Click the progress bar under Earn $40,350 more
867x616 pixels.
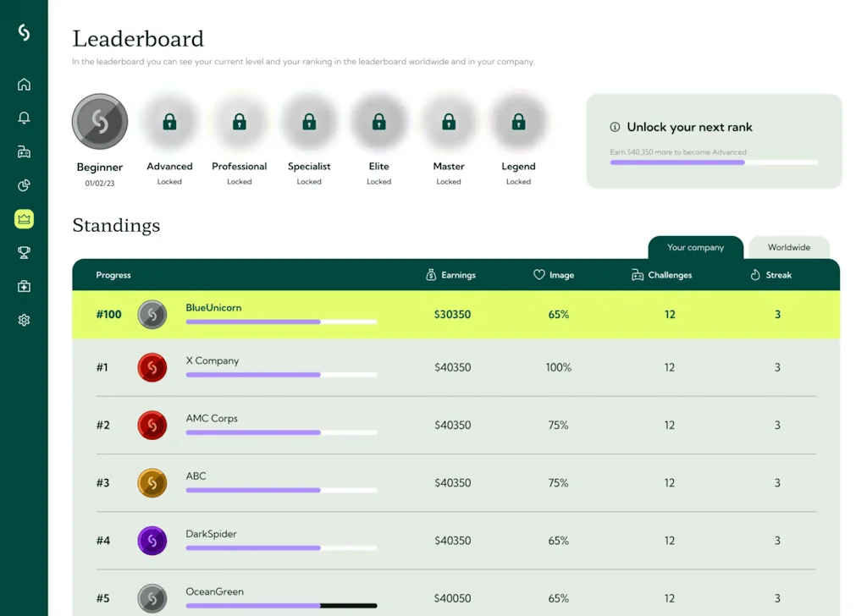point(714,162)
